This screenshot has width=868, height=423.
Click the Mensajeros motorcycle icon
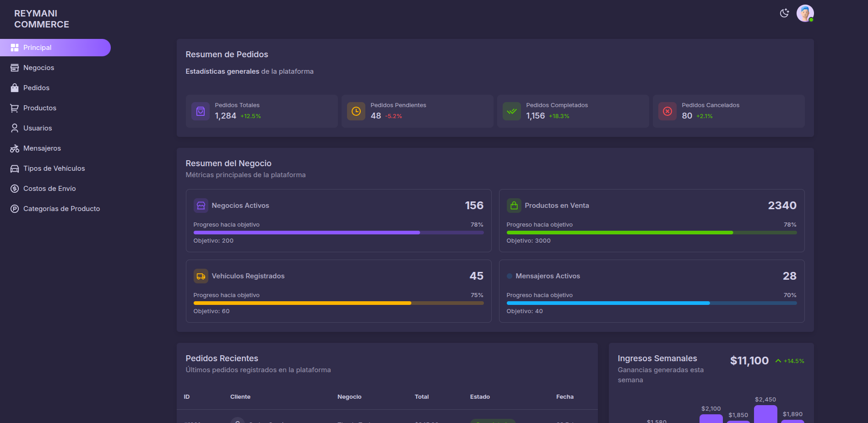(15, 148)
